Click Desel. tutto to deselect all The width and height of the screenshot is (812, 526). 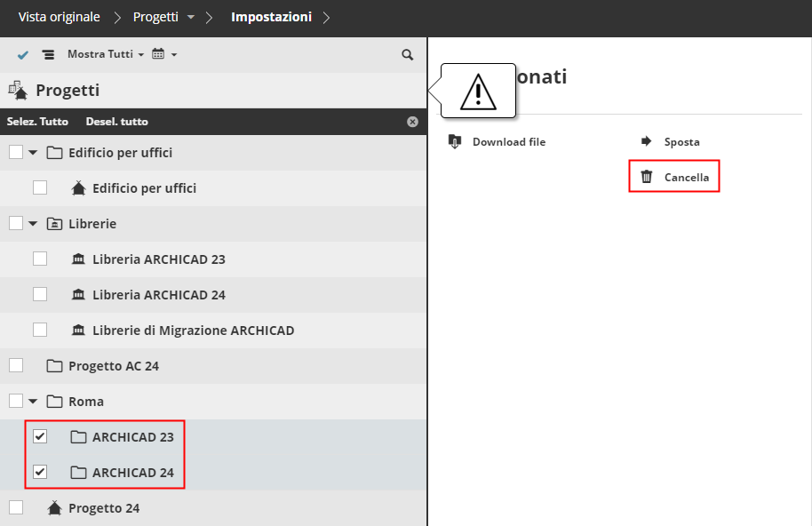point(116,122)
